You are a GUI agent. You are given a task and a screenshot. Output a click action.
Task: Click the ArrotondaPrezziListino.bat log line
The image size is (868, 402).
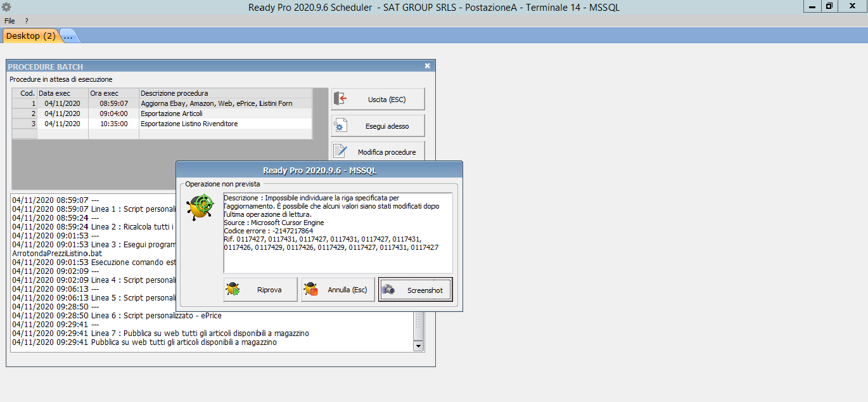point(57,253)
